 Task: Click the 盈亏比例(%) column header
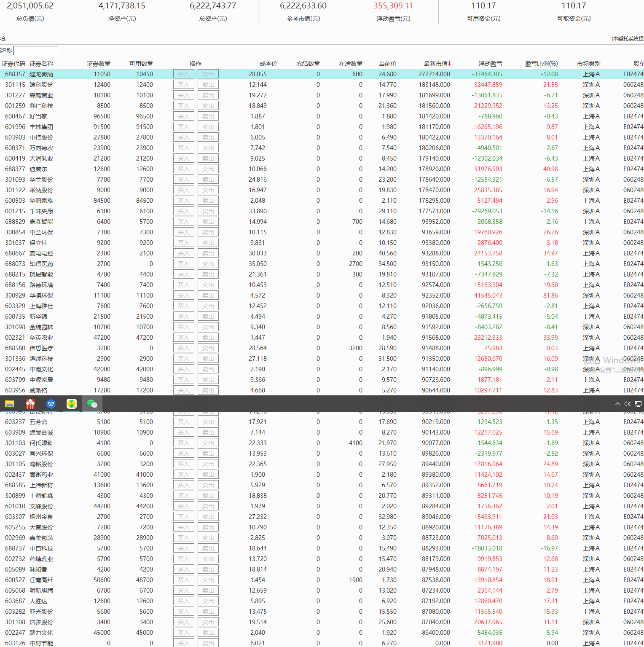541,64
